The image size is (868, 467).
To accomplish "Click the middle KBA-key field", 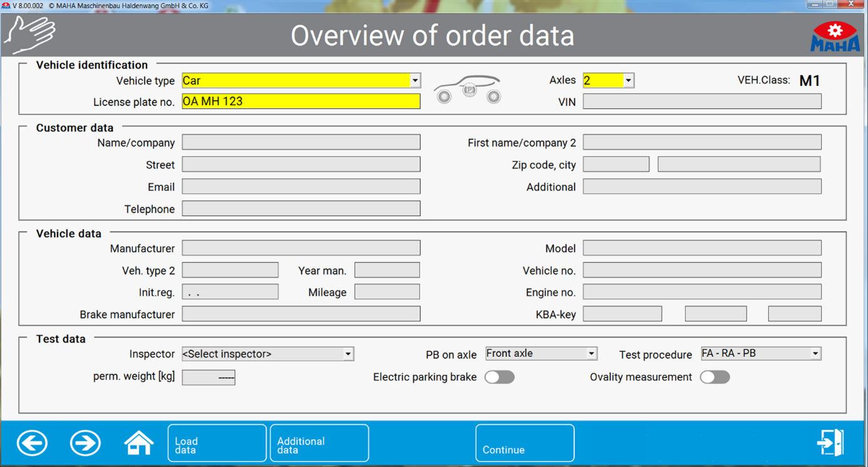I will 716,314.
